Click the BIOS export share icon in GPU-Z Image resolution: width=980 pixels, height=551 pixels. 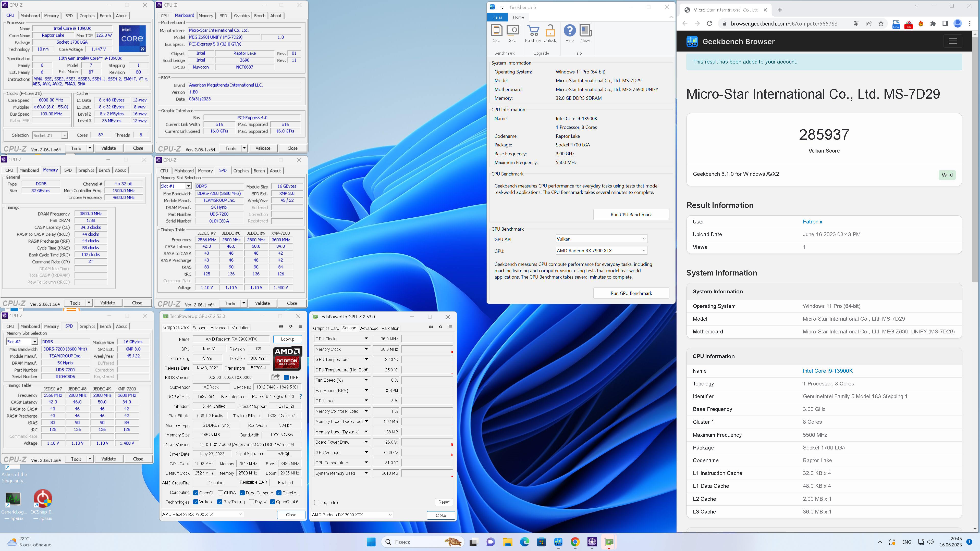[x=275, y=377]
